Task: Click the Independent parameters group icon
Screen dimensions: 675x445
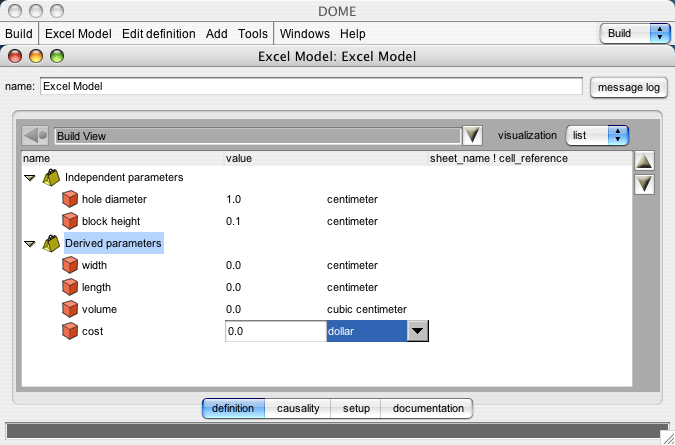Action: (x=51, y=177)
